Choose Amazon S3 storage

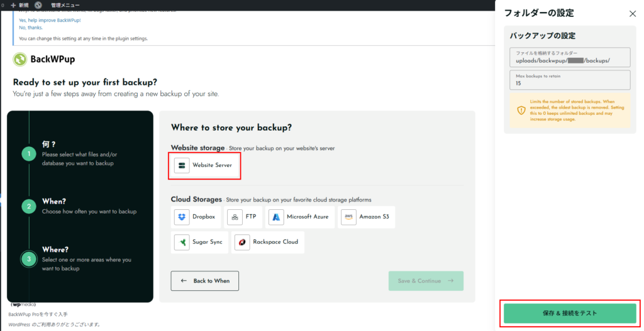tap(366, 217)
